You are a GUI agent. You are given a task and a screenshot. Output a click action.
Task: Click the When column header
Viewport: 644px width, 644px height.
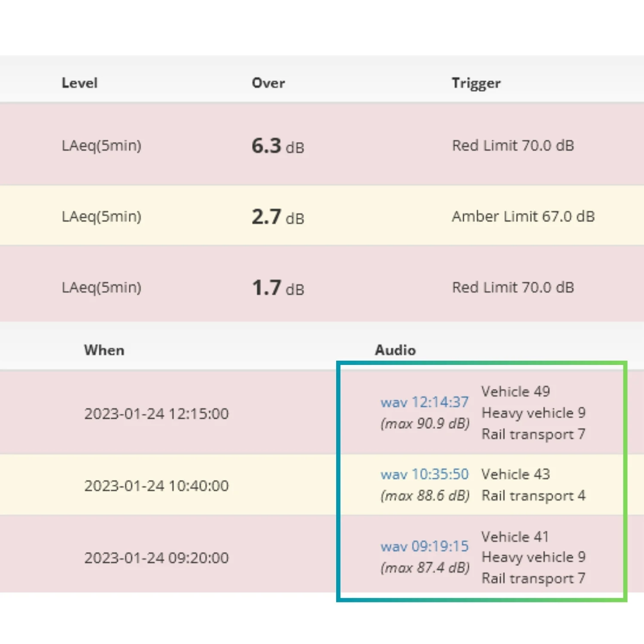click(x=104, y=350)
